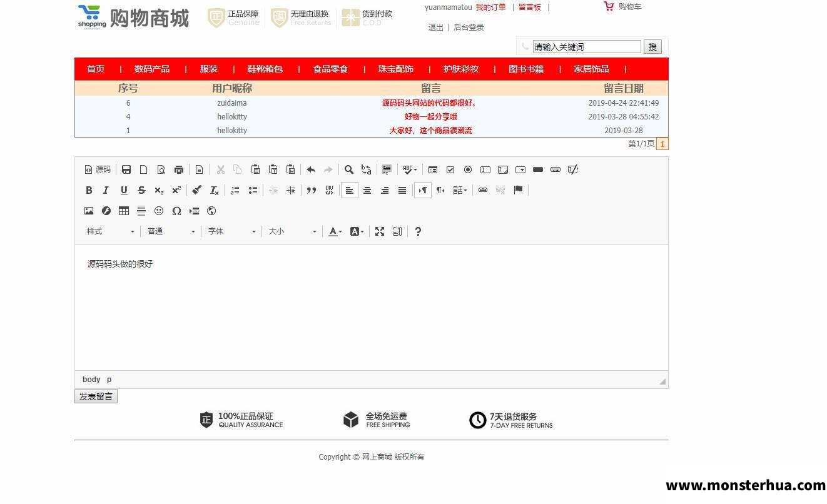Insert a Horizontal Line icon

point(141,211)
